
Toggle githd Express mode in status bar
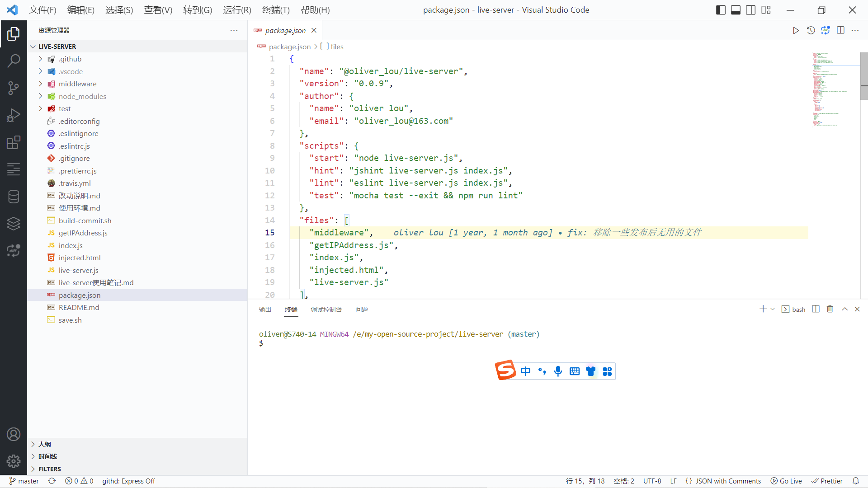pyautogui.click(x=128, y=481)
